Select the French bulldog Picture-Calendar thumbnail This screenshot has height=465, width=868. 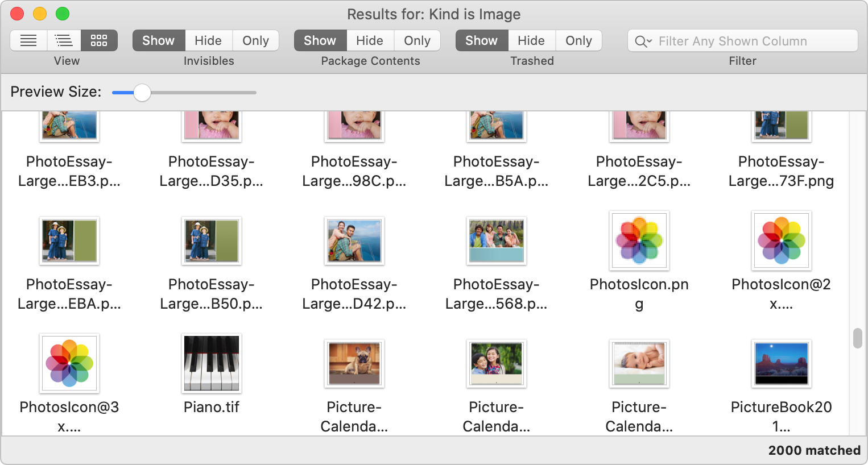tap(354, 363)
